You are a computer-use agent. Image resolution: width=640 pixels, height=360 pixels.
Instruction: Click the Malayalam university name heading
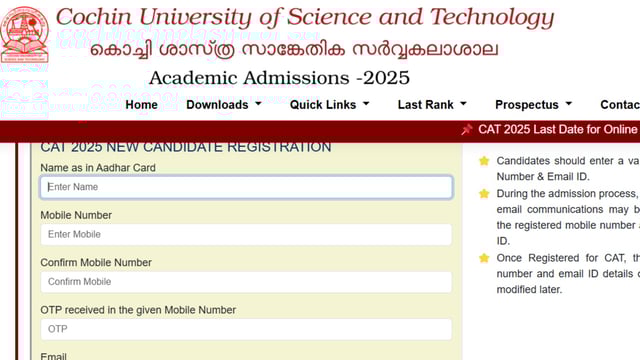pyautogui.click(x=294, y=50)
